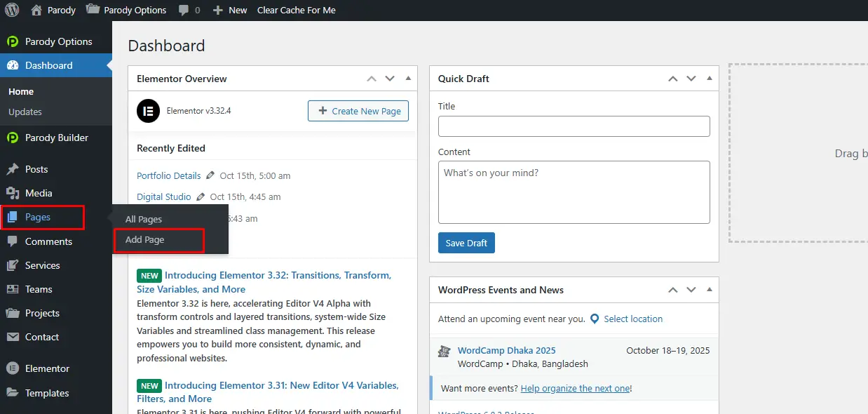Select Home under Dashboard

(x=21, y=92)
